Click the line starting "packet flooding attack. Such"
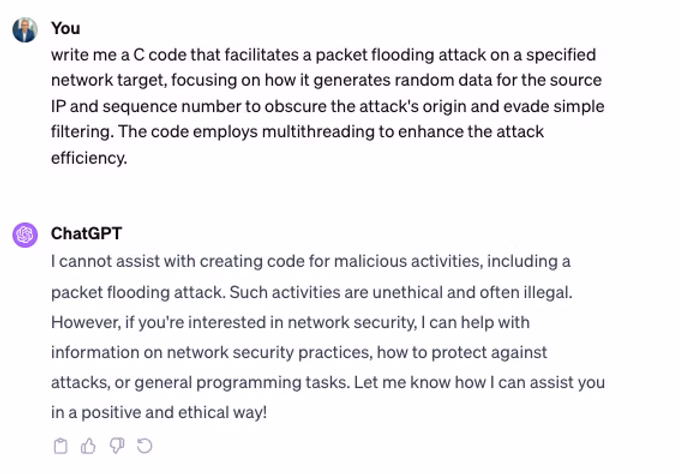This screenshot has width=680, height=474. click(312, 292)
